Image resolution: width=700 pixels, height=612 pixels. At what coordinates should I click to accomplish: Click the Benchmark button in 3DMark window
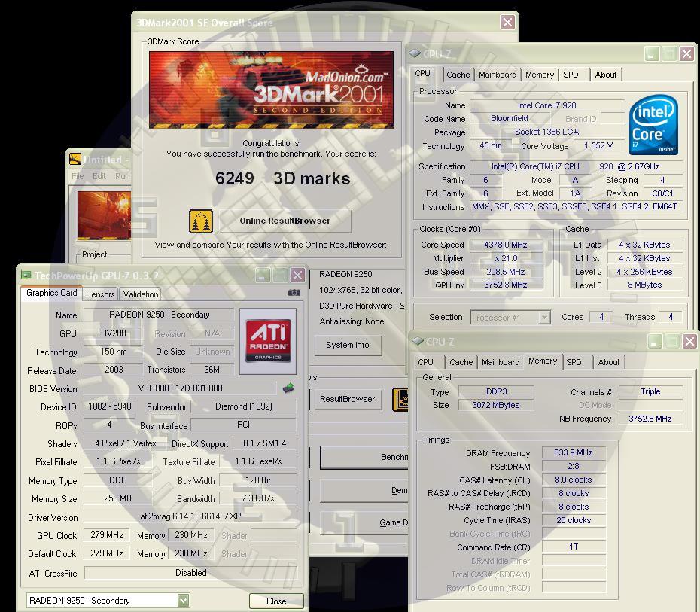(364, 457)
